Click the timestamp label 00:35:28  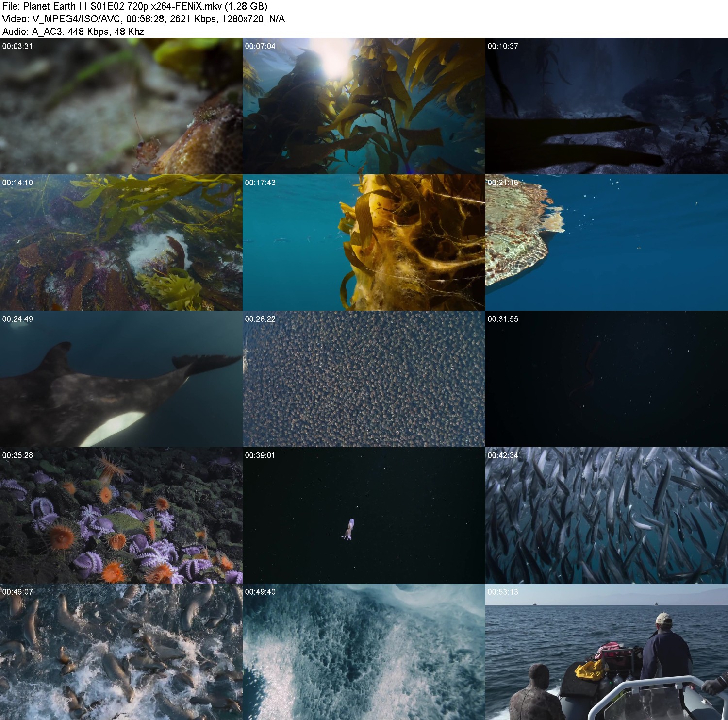point(17,455)
